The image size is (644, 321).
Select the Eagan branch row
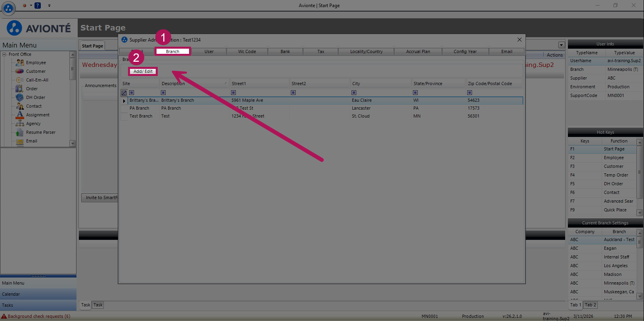tap(602, 248)
